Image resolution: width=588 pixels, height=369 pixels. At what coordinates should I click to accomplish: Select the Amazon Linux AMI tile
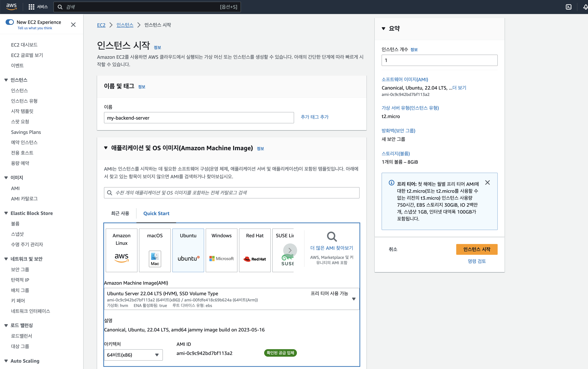(x=121, y=250)
